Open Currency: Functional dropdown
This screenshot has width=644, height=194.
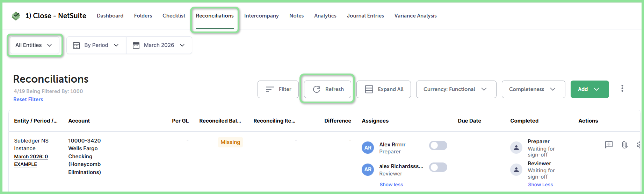point(456,89)
